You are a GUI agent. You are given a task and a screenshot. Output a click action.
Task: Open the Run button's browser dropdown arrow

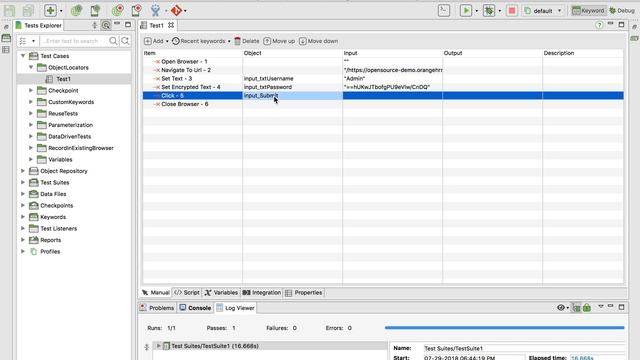pos(476,11)
